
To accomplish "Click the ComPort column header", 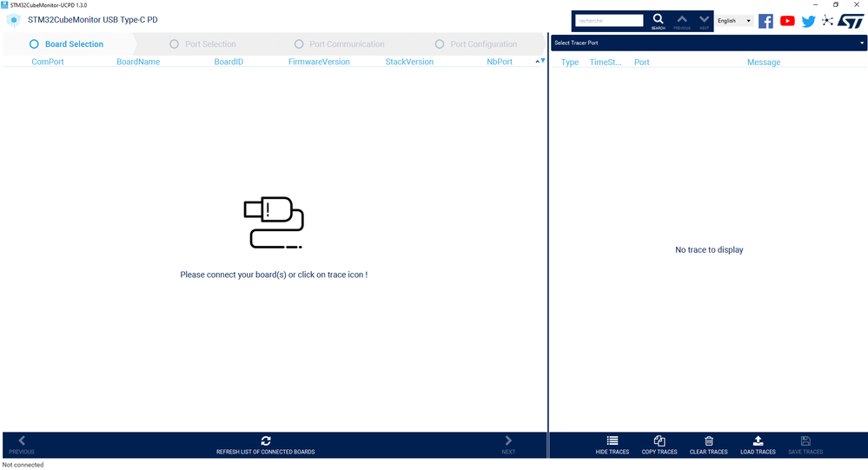I will click(x=48, y=62).
